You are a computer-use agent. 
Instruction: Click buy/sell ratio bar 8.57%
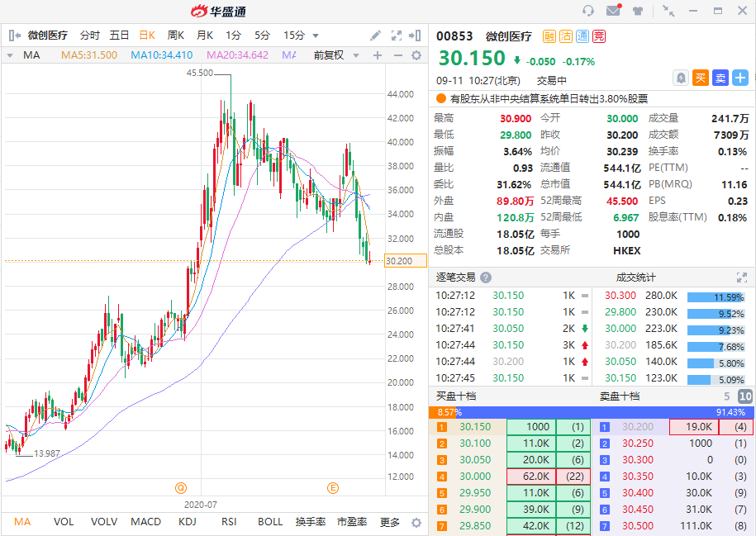[x=442, y=412]
